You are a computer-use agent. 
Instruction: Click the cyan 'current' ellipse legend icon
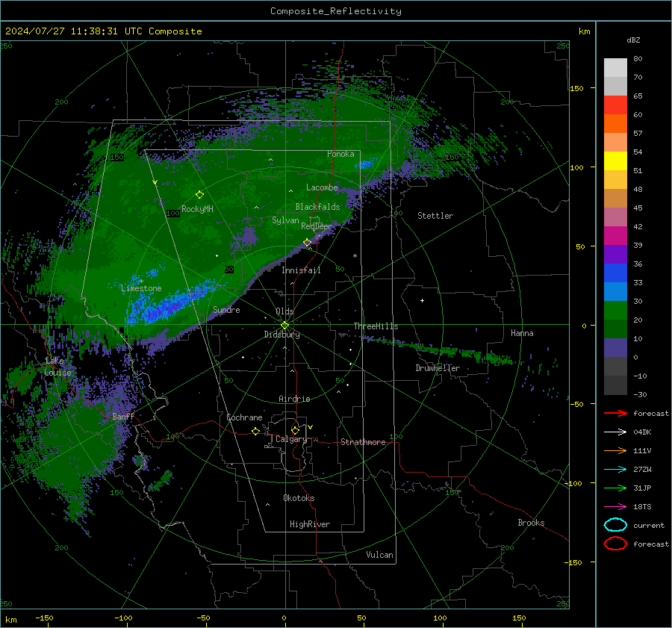(x=615, y=525)
